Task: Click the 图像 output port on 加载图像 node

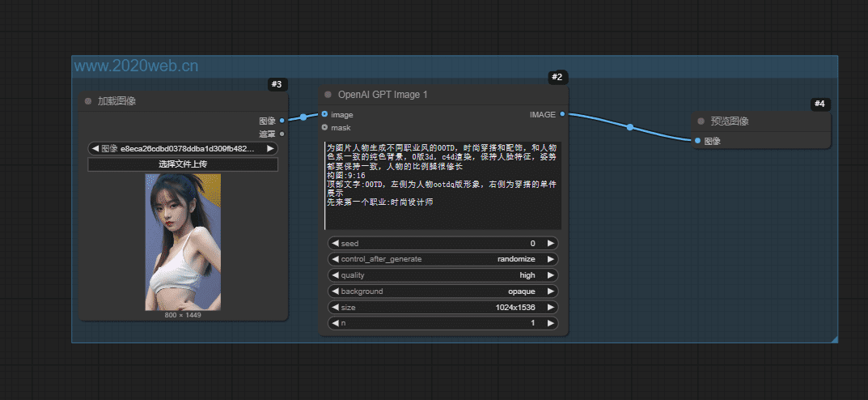Action: 282,120
